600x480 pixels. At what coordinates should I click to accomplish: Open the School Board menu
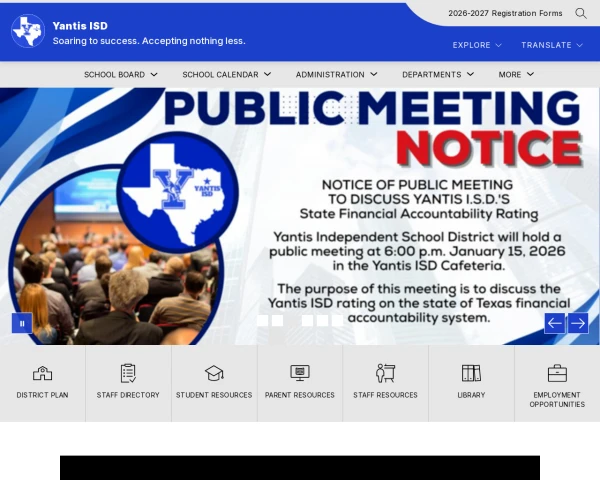tap(121, 75)
